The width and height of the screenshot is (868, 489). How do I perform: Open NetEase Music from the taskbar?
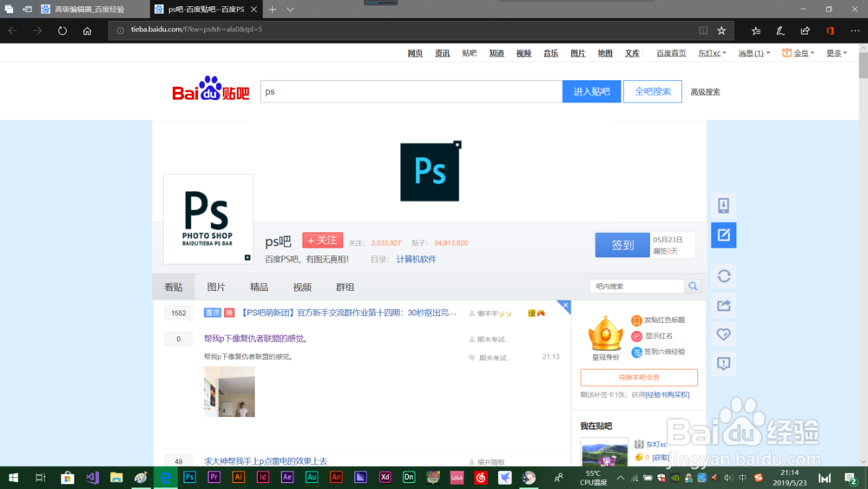481,478
